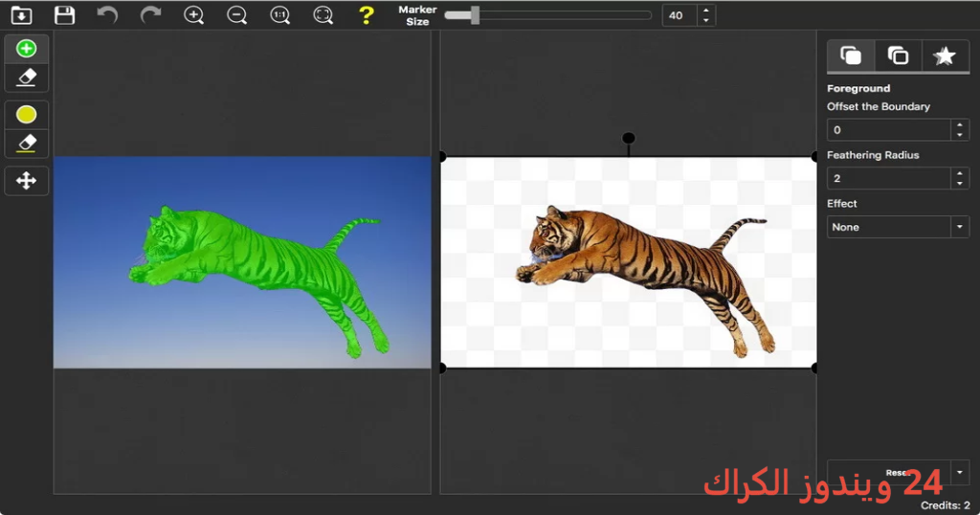Click the Marker Size value field
Image resolution: width=980 pixels, height=515 pixels.
tap(679, 15)
